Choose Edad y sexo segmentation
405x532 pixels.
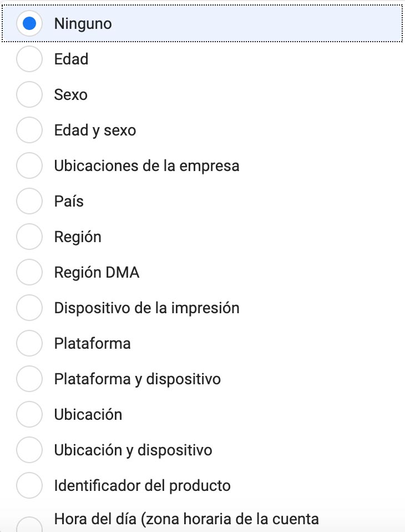[x=29, y=130]
